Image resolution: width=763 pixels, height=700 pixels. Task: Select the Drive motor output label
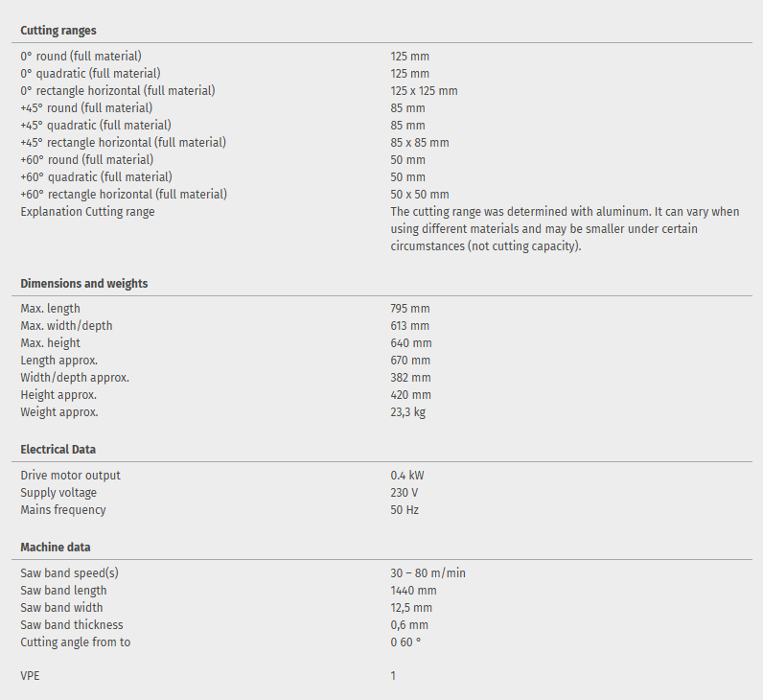pyautogui.click(x=71, y=476)
